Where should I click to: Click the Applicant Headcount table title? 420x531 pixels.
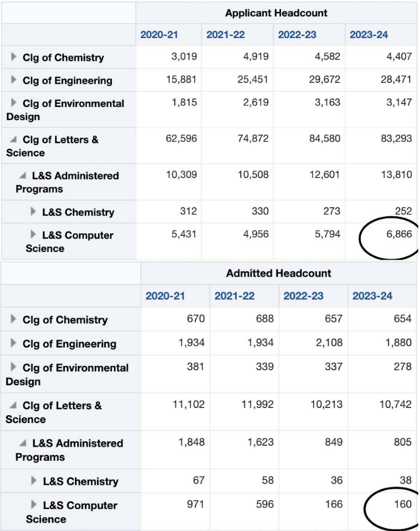276,13
